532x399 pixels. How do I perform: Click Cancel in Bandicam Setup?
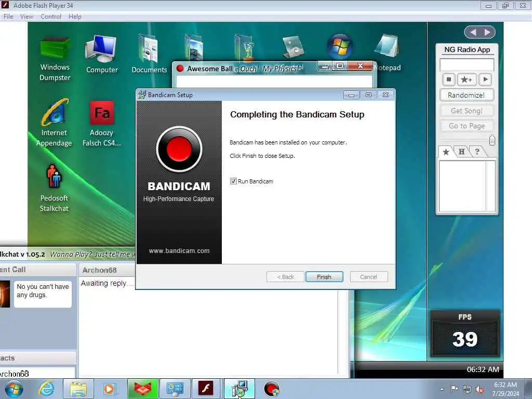[368, 277]
